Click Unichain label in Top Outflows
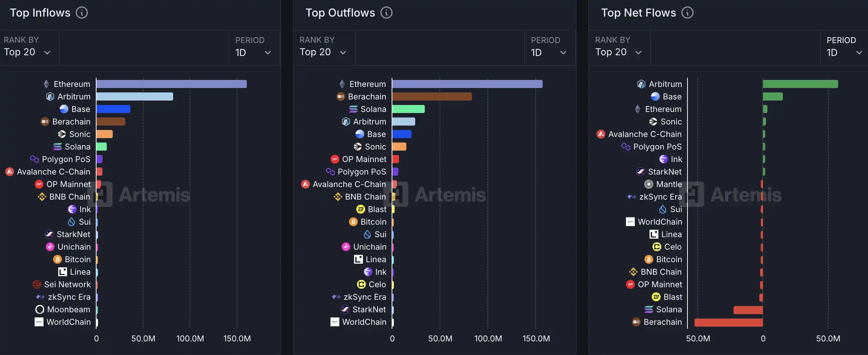Viewport: 868px width, 355px height. 370,247
